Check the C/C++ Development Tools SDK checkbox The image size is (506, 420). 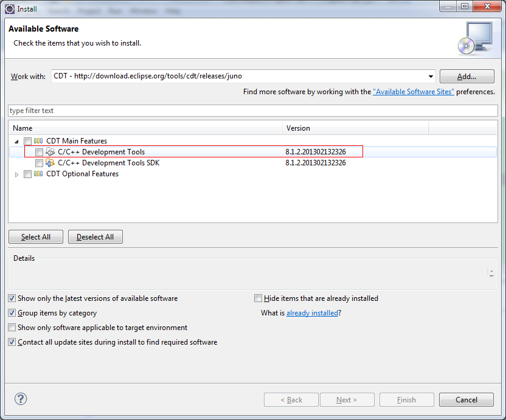point(39,163)
